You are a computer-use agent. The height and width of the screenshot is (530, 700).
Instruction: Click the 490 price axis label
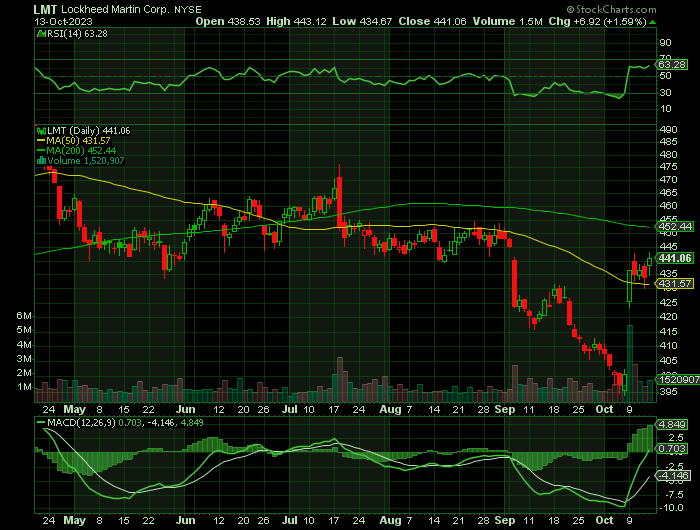668,129
